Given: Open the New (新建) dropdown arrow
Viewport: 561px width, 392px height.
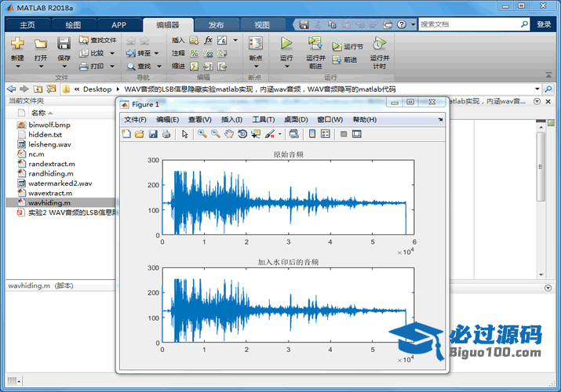Looking at the screenshot, I should (x=17, y=67).
